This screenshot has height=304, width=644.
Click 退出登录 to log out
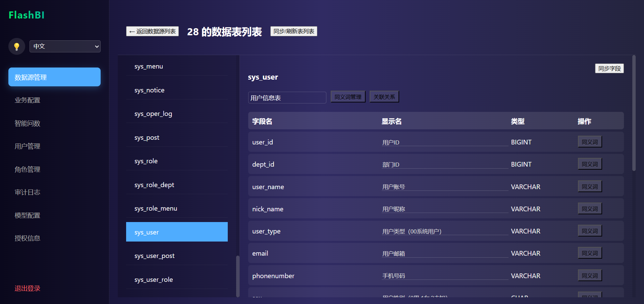click(x=28, y=288)
